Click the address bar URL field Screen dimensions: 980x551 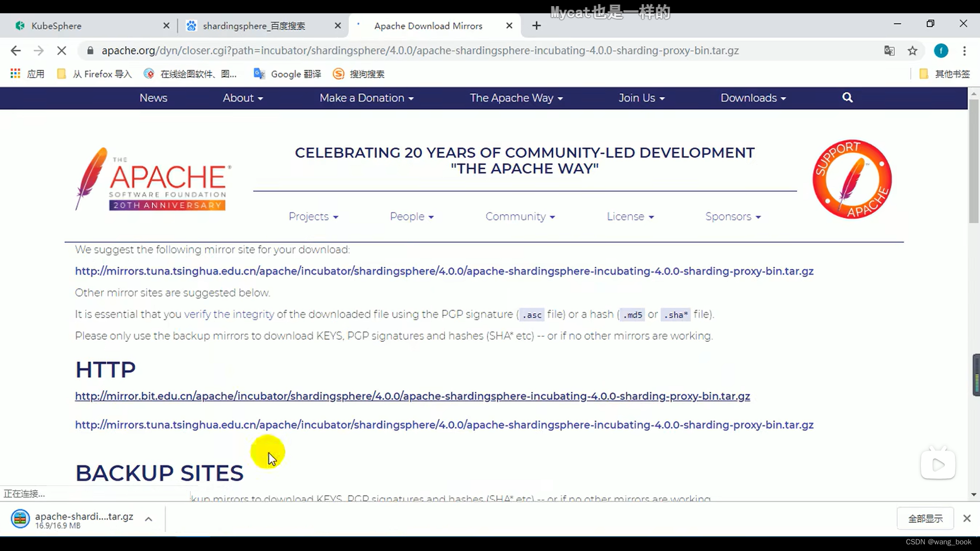[420, 51]
